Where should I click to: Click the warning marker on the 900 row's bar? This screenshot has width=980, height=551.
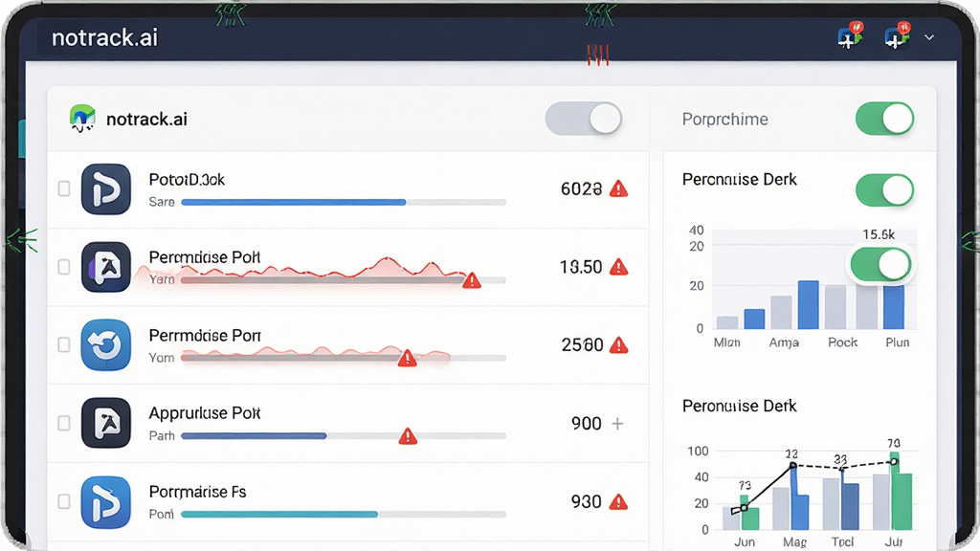pyautogui.click(x=408, y=436)
